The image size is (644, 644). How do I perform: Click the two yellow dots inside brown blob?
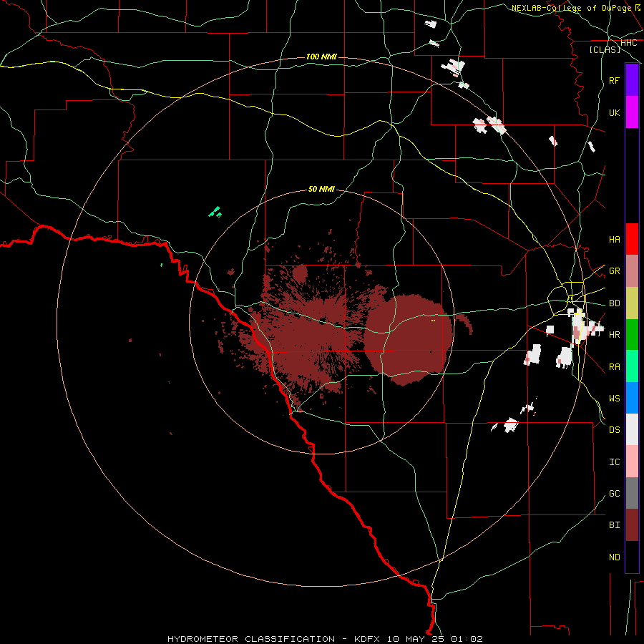[x=433, y=321]
